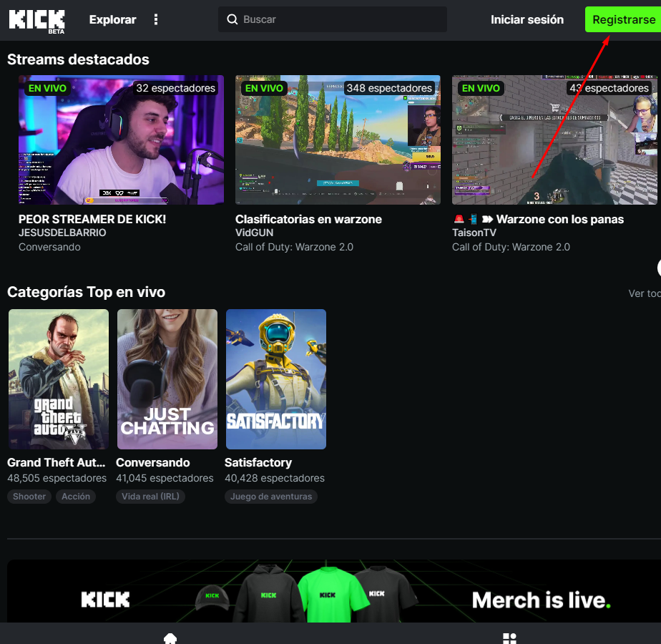Viewport: 661px width, 644px height.
Task: Select the Grand Theft Auto V category cover
Action: pos(59,379)
